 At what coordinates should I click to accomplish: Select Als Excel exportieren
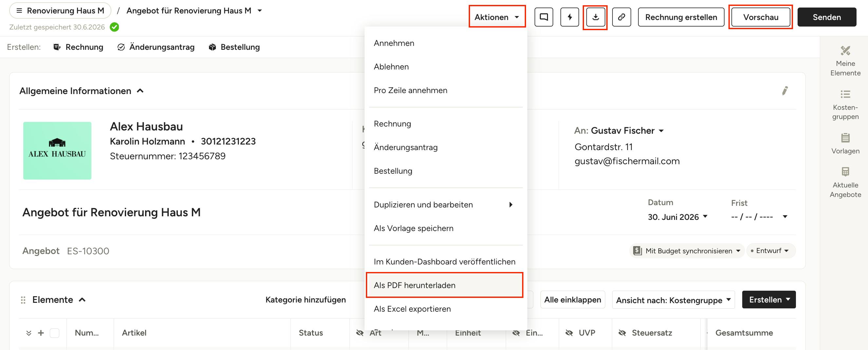point(446,309)
